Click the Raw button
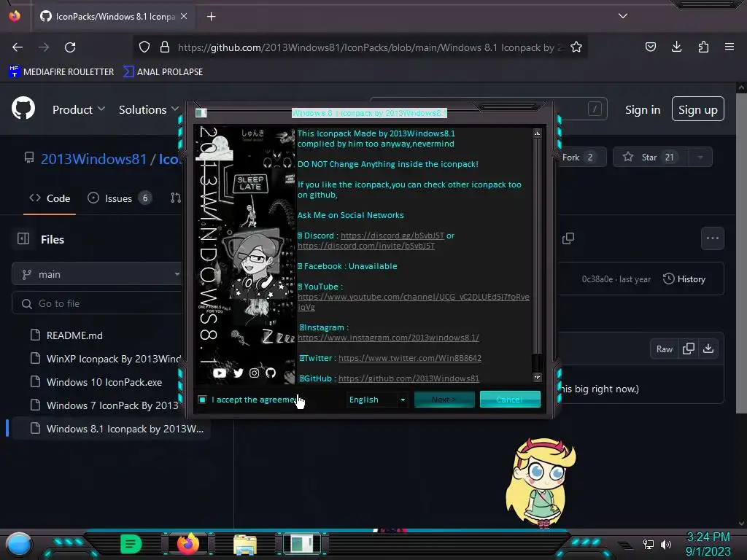The image size is (747, 560). point(664,349)
